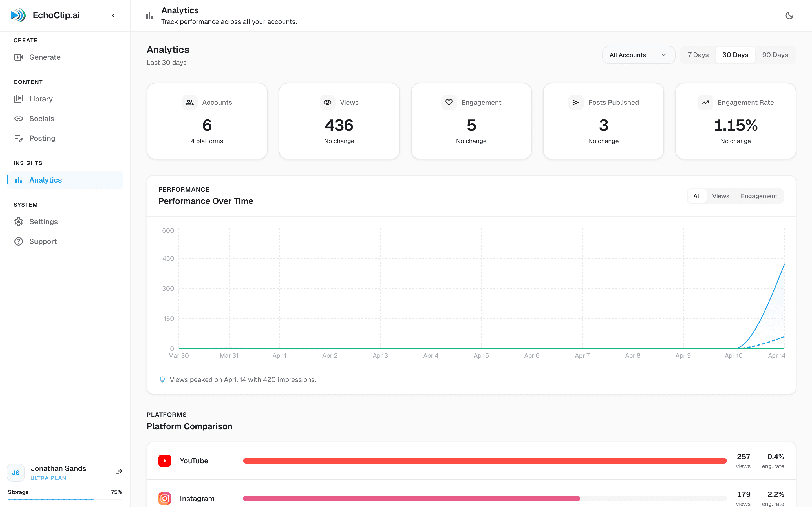Click the storage usage progress bar
812x507 pixels.
coord(65,499)
